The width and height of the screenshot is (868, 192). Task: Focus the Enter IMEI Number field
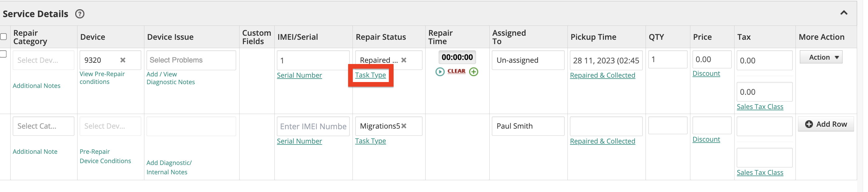[313, 126]
